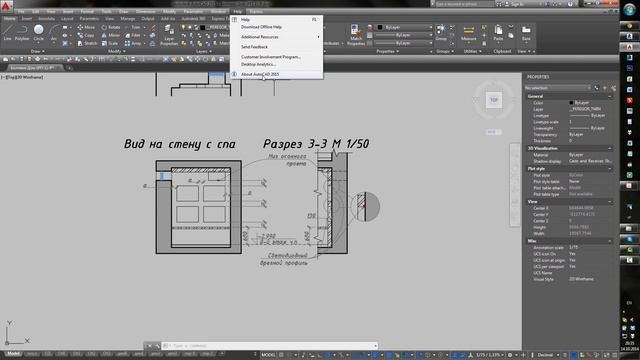
Task: Collapse the Plot style section
Action: (610, 169)
